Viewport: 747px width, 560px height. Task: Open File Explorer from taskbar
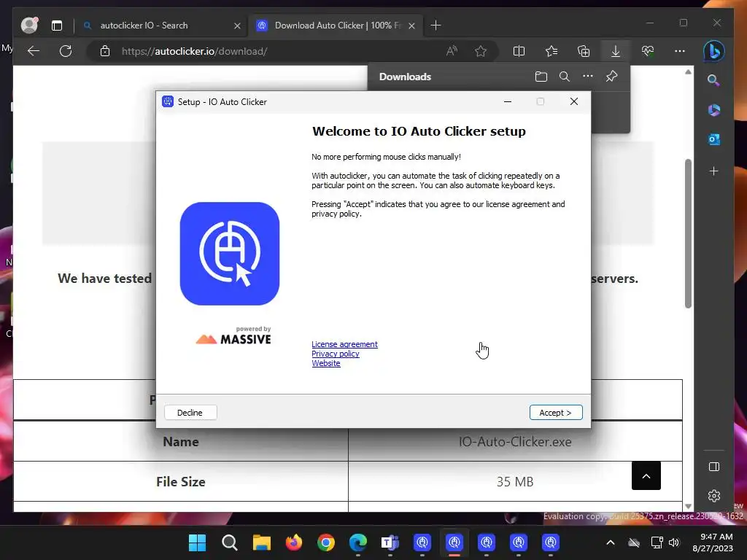[x=262, y=542]
